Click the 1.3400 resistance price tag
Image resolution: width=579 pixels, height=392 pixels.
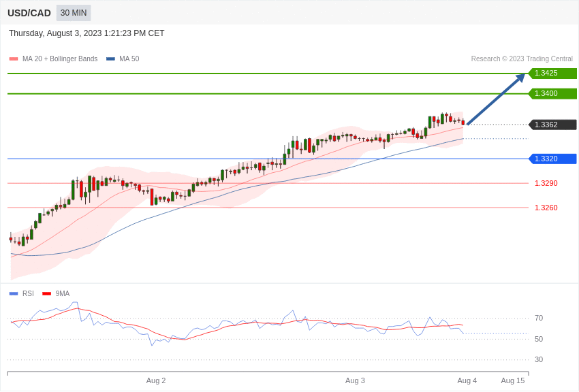point(553,94)
